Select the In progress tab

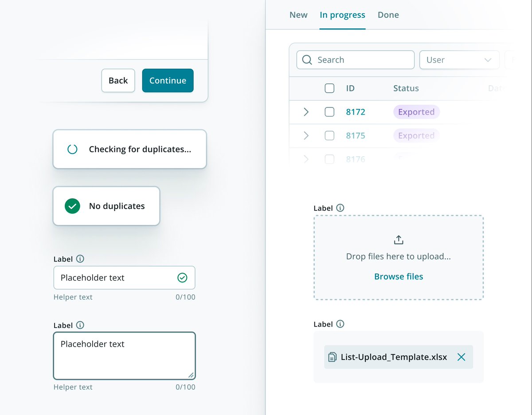click(342, 15)
